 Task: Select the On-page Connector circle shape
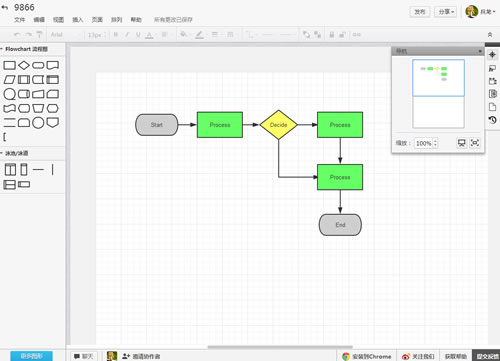point(38,123)
